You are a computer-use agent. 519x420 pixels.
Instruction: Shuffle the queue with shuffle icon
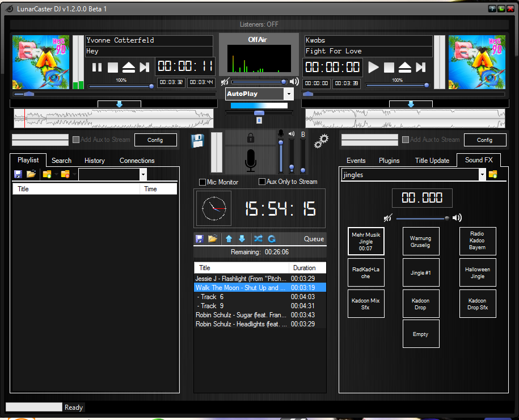pyautogui.click(x=258, y=239)
